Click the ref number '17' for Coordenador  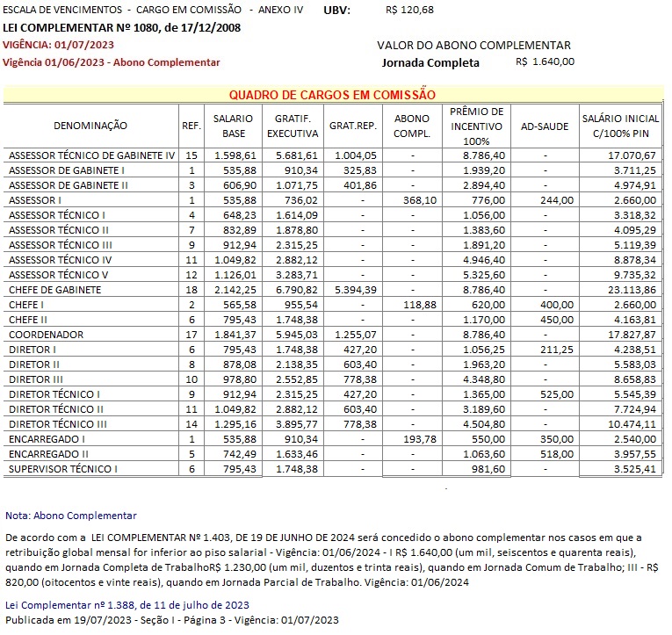pyautogui.click(x=191, y=335)
